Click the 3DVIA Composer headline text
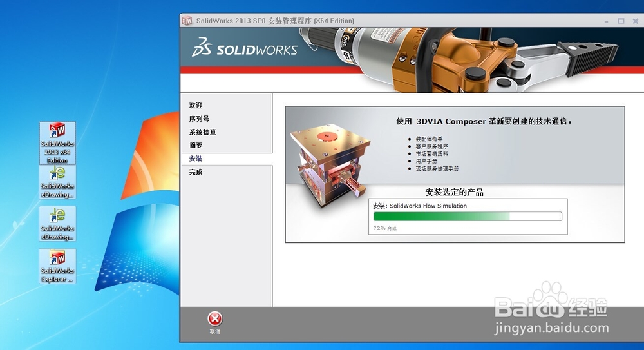The height and width of the screenshot is (350, 644). (x=484, y=121)
